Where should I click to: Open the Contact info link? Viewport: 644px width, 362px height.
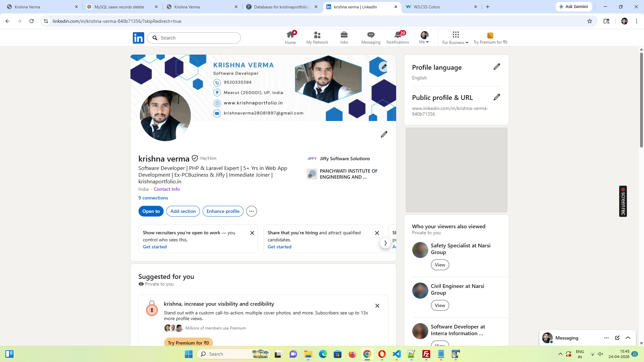[x=167, y=189]
